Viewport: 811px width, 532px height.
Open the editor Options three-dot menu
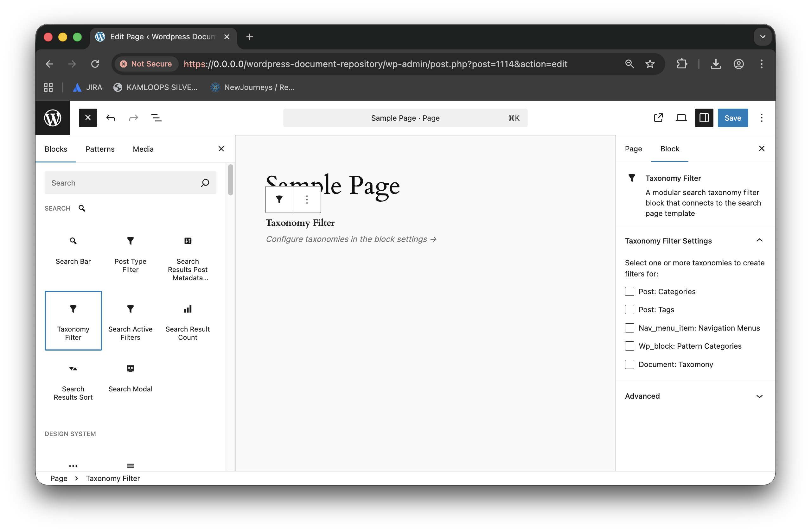click(762, 118)
